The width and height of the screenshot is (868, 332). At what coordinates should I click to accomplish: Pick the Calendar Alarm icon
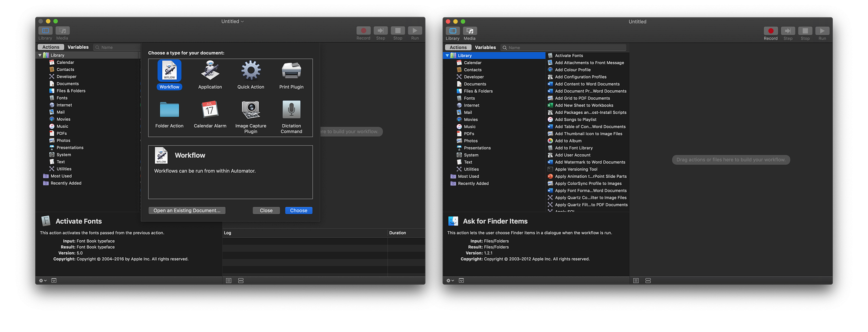[x=210, y=110]
